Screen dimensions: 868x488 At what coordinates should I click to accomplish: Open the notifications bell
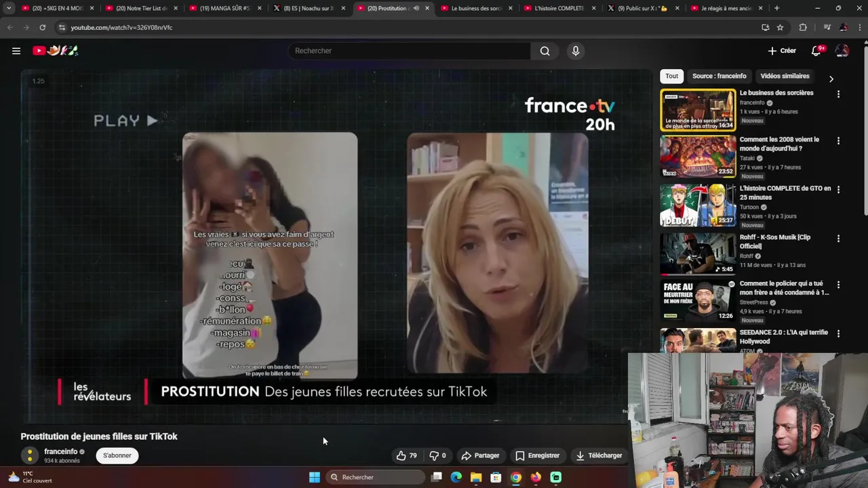816,51
